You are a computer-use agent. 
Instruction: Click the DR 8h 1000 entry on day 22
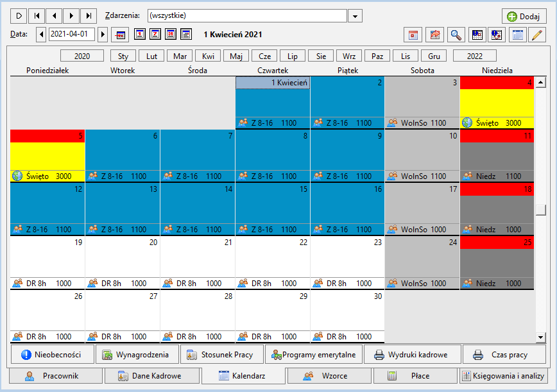point(273,284)
